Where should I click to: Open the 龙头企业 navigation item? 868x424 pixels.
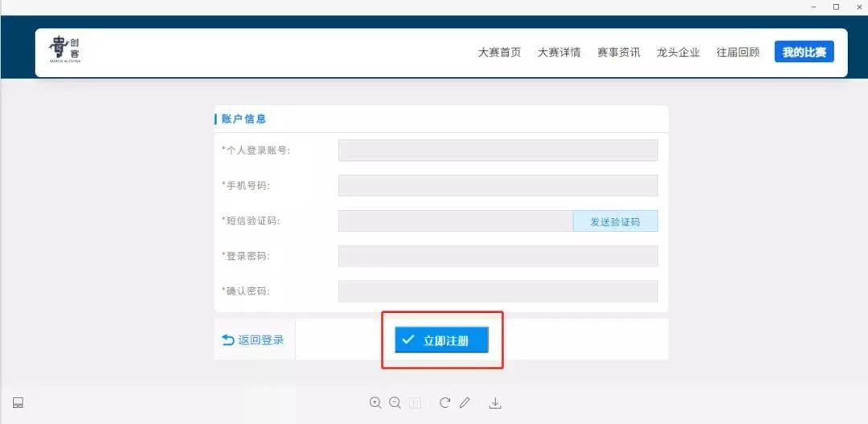[x=678, y=52]
